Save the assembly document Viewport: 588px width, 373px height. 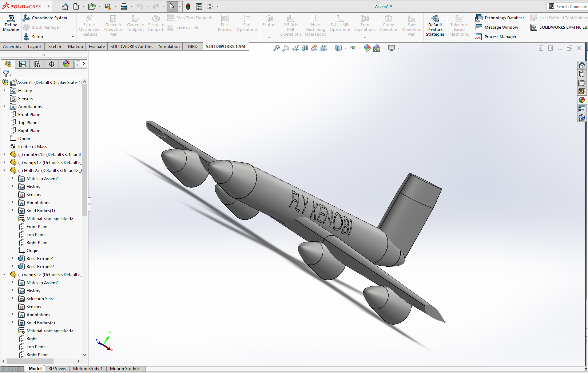click(108, 7)
